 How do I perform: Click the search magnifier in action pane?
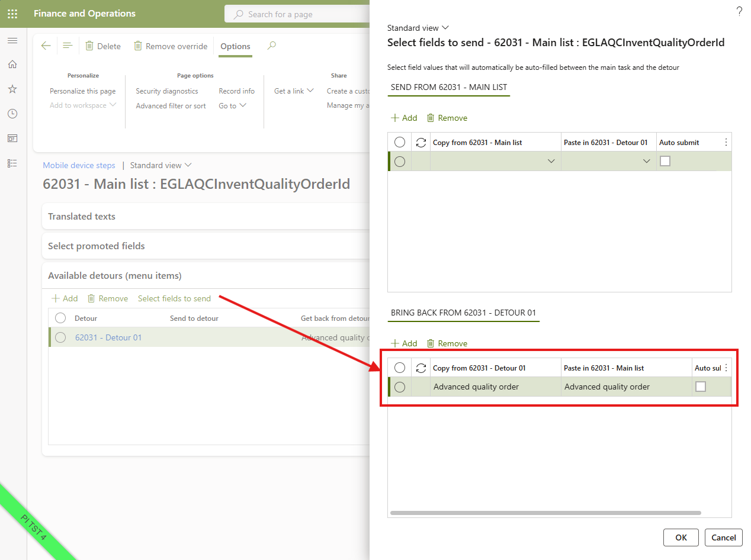272,46
